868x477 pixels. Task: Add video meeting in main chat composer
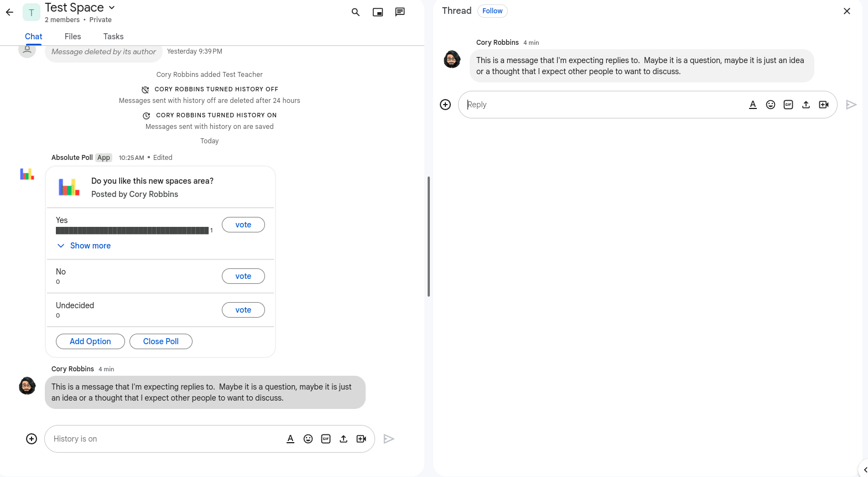point(361,439)
